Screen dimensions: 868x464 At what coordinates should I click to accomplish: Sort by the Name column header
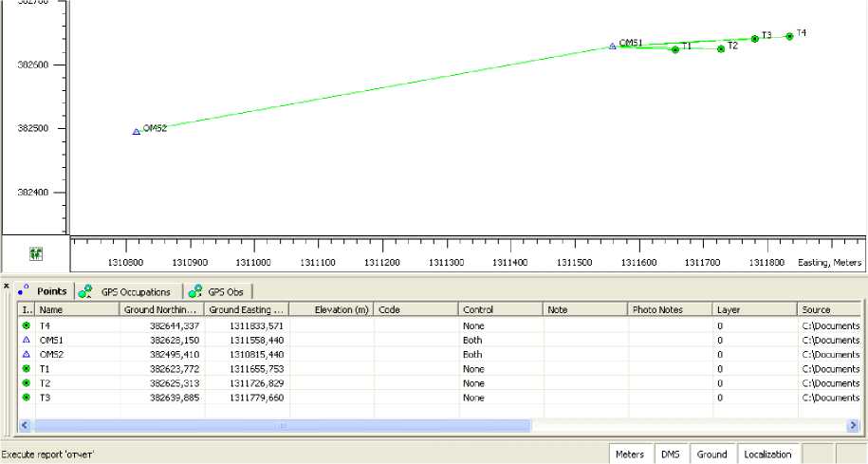[x=78, y=309]
